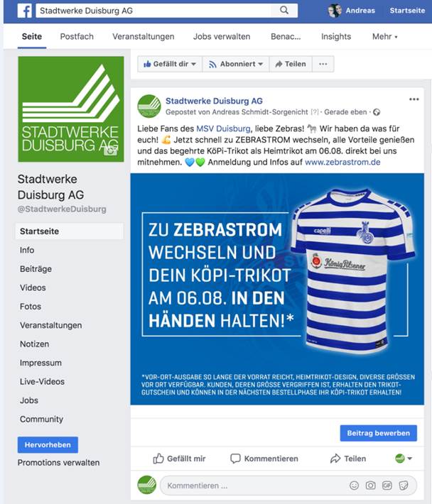Select Fotos in the left sidebar

click(x=31, y=307)
